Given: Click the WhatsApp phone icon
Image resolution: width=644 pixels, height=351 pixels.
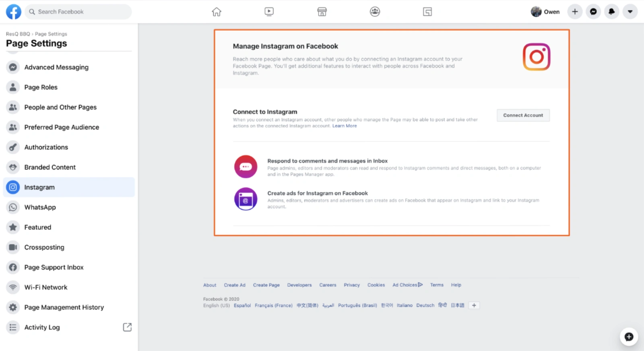Looking at the screenshot, I should click(x=13, y=207).
